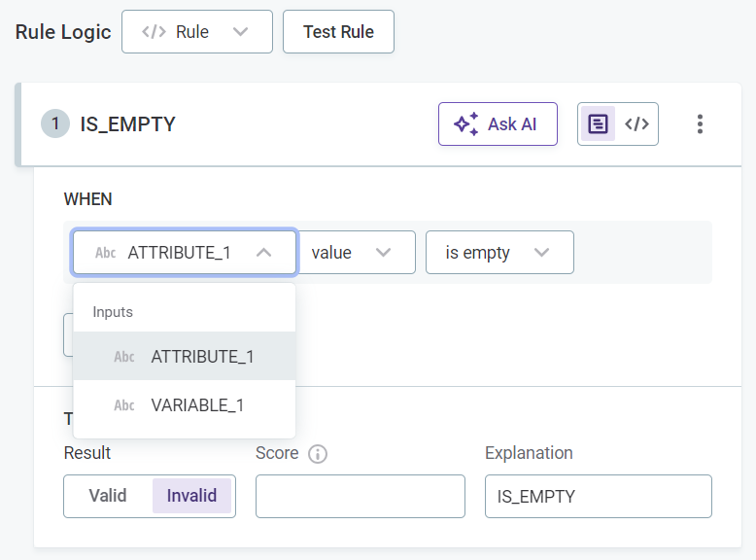Open the three-dot rule options menu
Screen dimensions: 756x560
point(700,124)
